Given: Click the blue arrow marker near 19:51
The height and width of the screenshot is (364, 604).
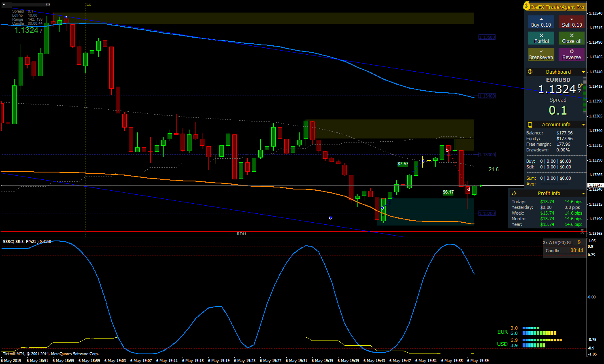Looking at the screenshot, I should (423, 161).
